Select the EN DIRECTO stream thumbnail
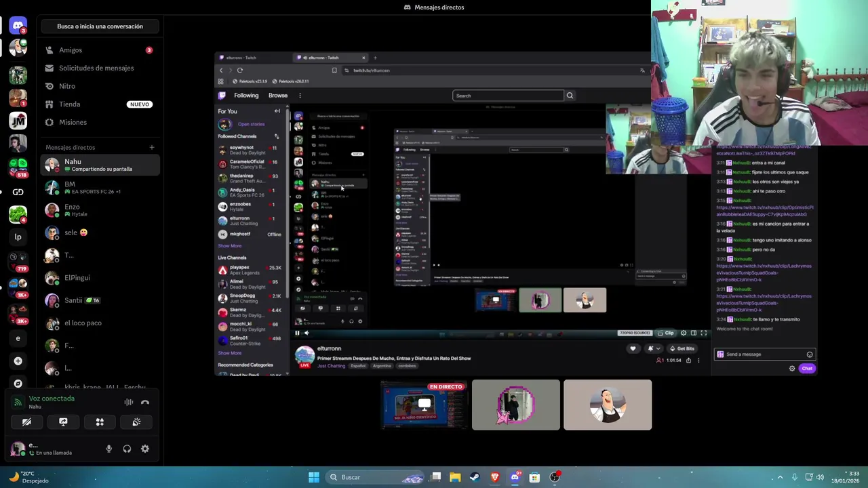The height and width of the screenshot is (488, 868). click(x=424, y=405)
